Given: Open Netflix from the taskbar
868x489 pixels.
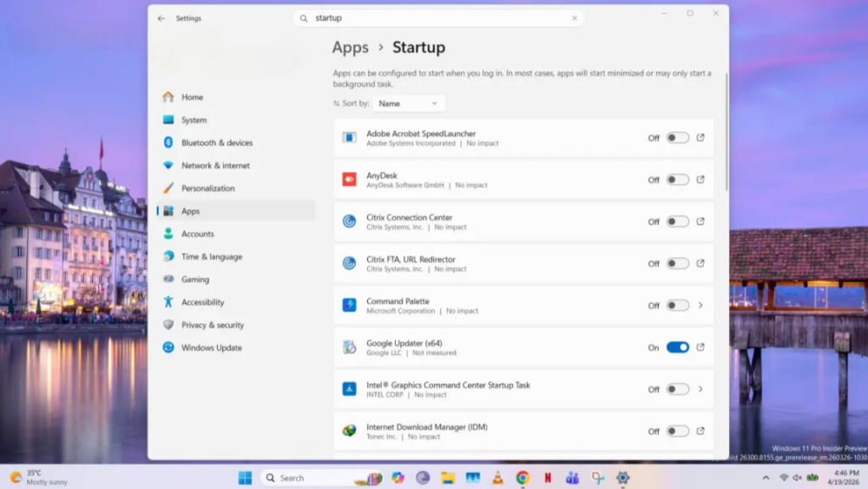Looking at the screenshot, I should coord(548,478).
